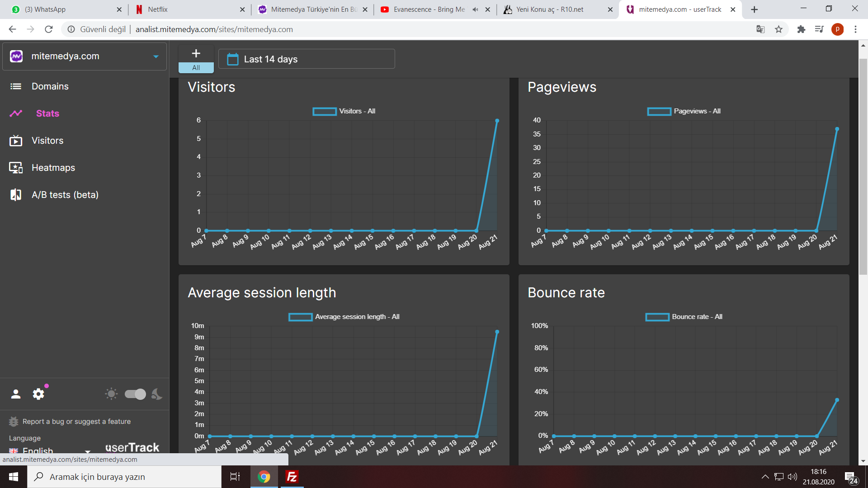This screenshot has width=868, height=488.
Task: Click the translate page icon
Action: click(760, 29)
